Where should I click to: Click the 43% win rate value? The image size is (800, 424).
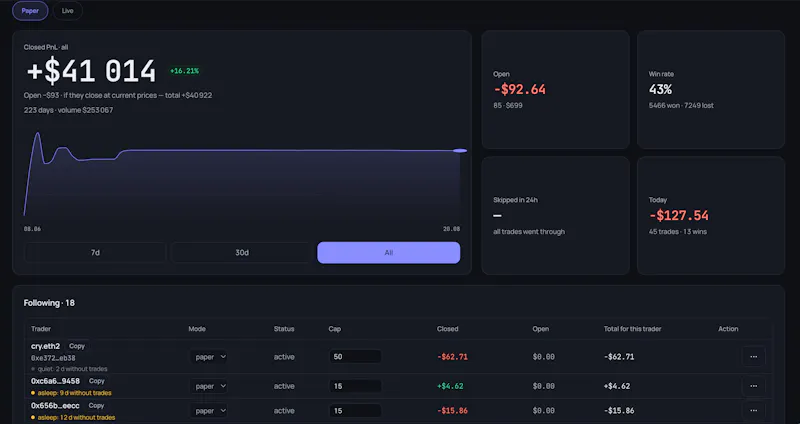coord(660,89)
